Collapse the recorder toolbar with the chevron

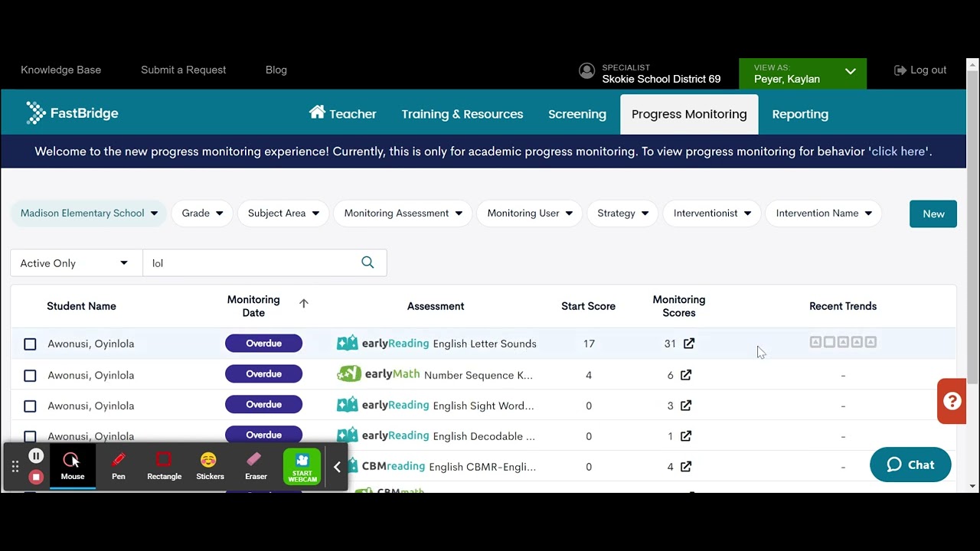(x=337, y=466)
